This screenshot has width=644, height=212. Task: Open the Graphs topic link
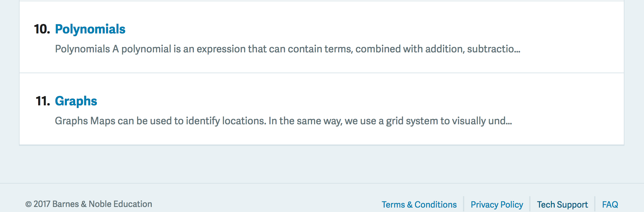tap(76, 101)
